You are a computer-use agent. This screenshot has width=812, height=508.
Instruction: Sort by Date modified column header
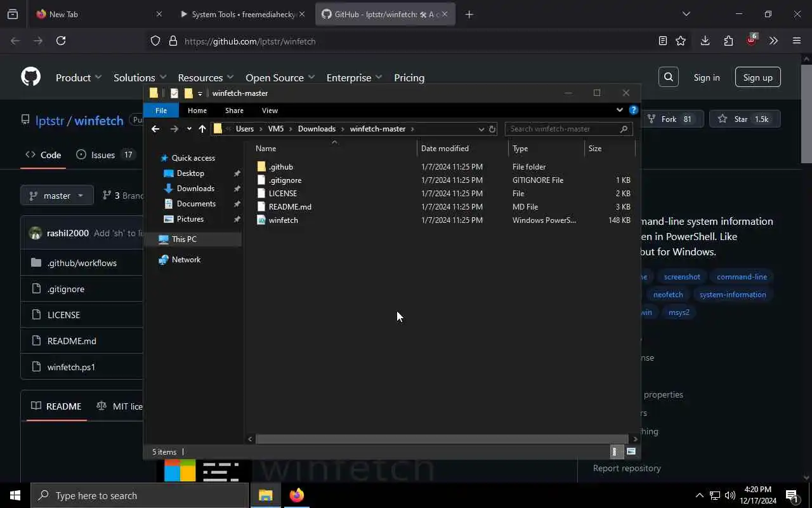tap(463, 149)
